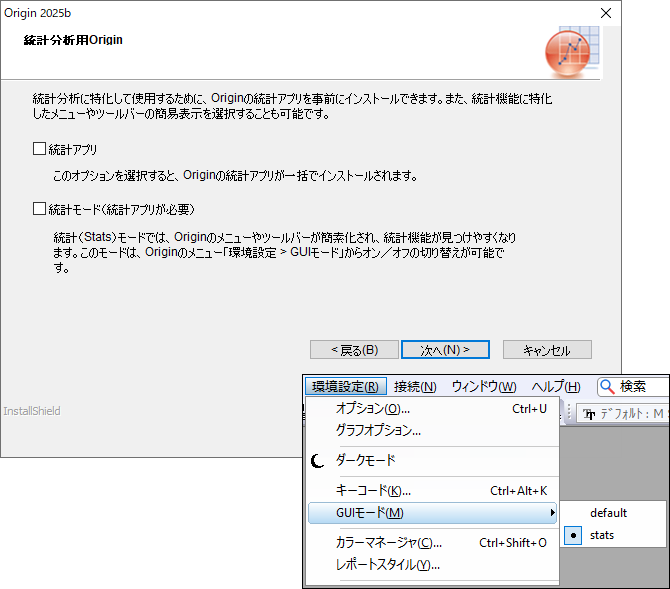Select the default GUI mode
Viewport: 670px width, 589px height.
coord(614,513)
